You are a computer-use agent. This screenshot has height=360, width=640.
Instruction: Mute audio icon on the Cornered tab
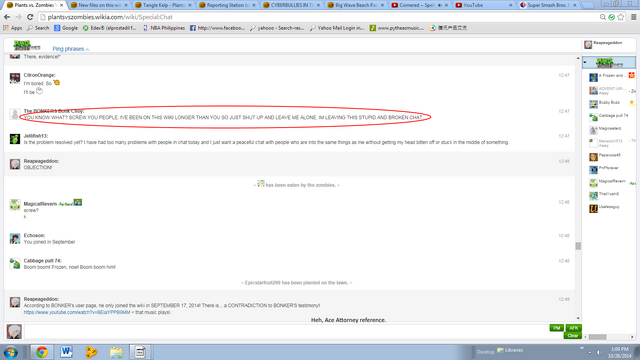pos(440,5)
